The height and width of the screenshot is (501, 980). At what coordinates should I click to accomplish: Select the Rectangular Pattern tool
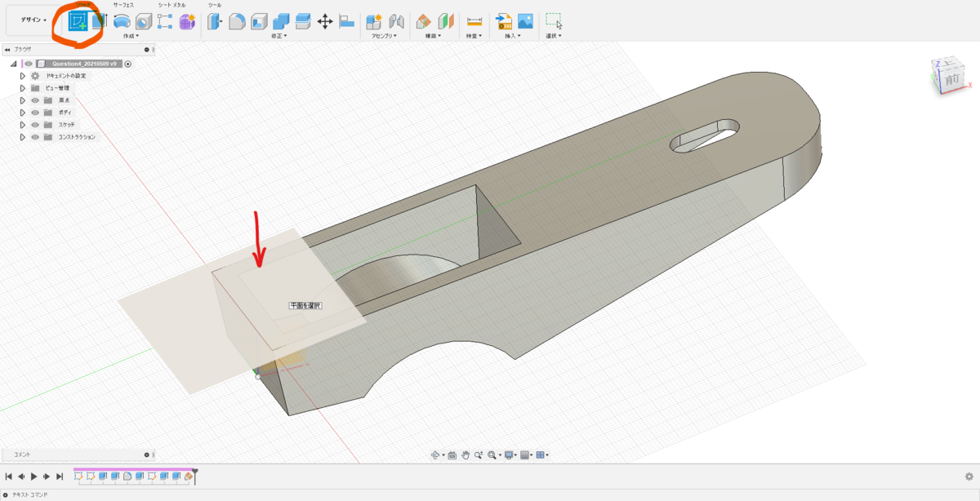pos(165,21)
